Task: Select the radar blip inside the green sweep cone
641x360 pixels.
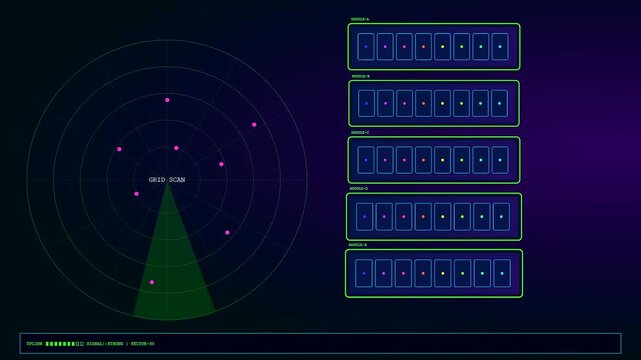Action: click(x=152, y=282)
